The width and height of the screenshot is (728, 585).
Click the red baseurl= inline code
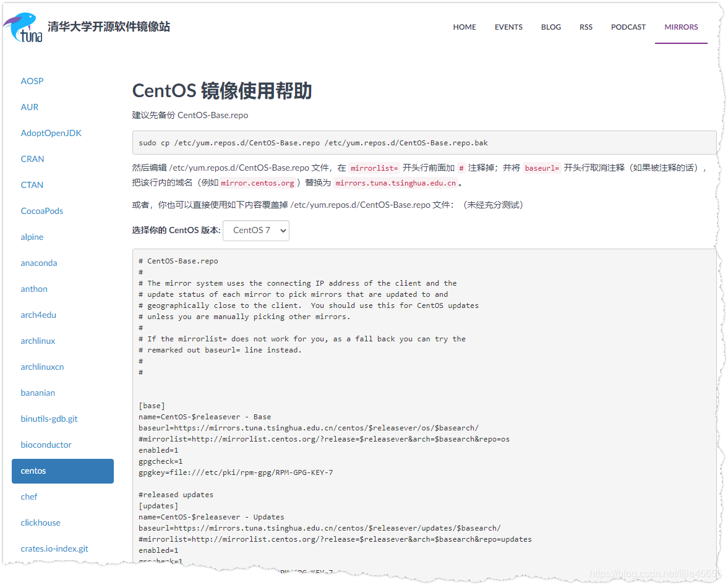click(x=542, y=168)
